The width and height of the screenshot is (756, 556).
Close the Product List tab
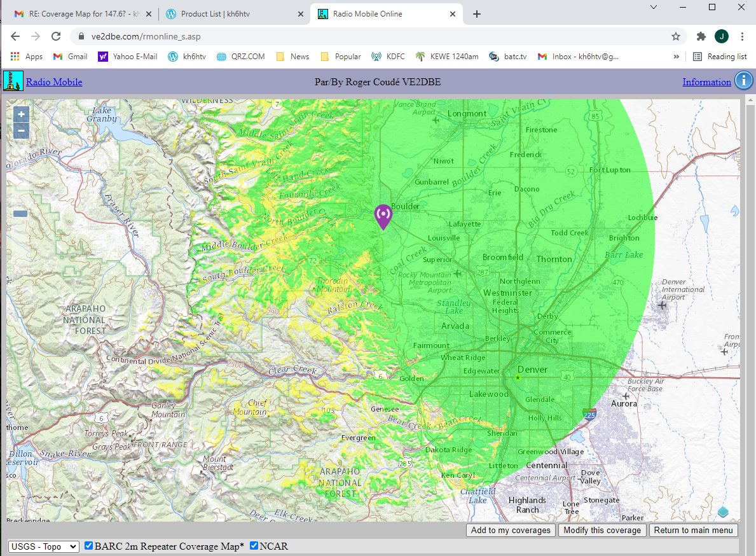tap(300, 14)
